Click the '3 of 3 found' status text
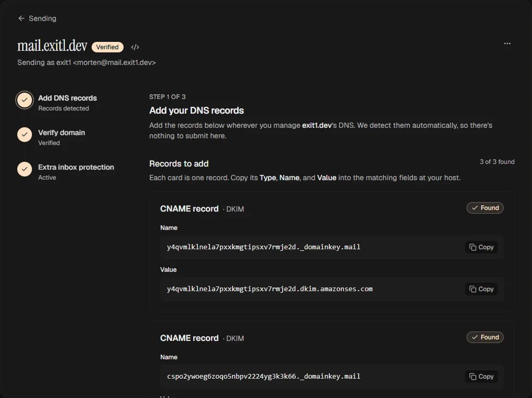Screen dimensions: 532x398 click(497, 162)
